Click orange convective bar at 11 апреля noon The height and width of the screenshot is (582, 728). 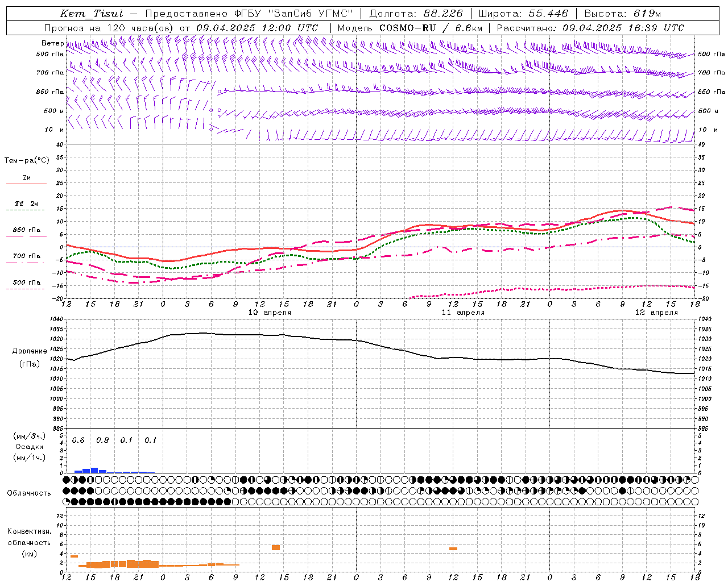453,548
